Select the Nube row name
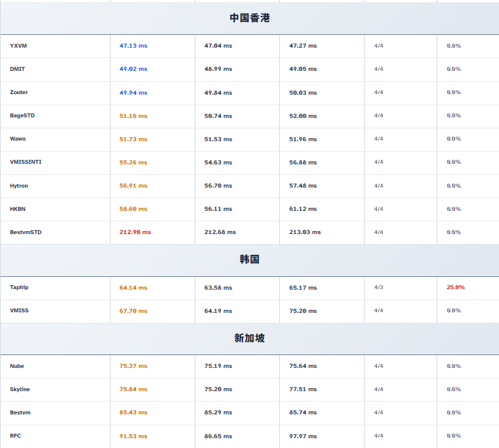This screenshot has height=448, width=499. coord(17,366)
